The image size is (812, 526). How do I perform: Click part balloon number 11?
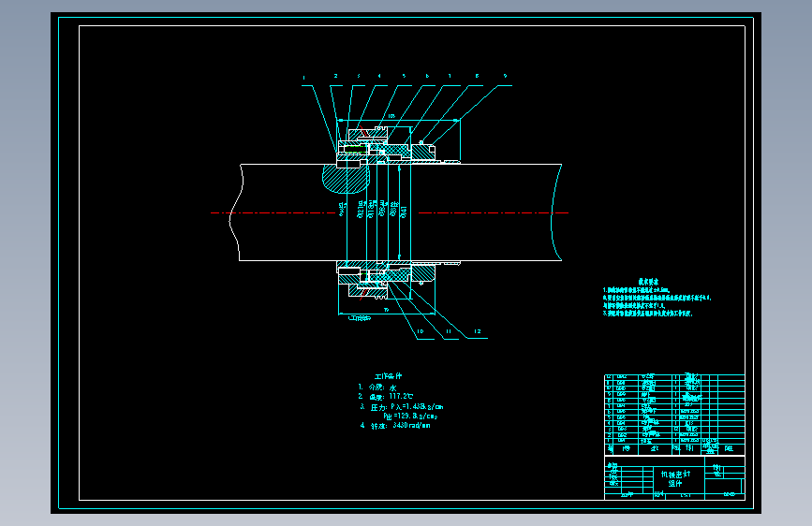click(x=449, y=331)
